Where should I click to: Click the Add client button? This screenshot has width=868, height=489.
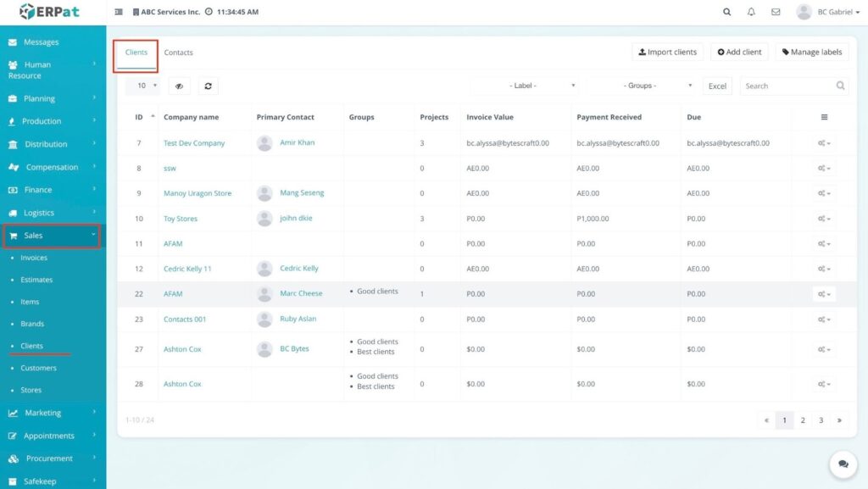tap(739, 53)
